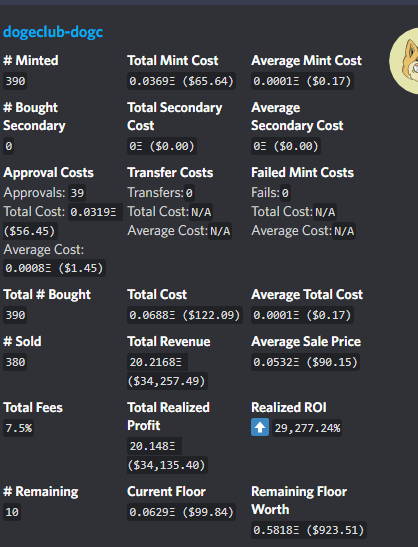Select approval average cost 0.0008Ξ ($1.45)
Screen dimensions: 418x547
click(x=54, y=268)
